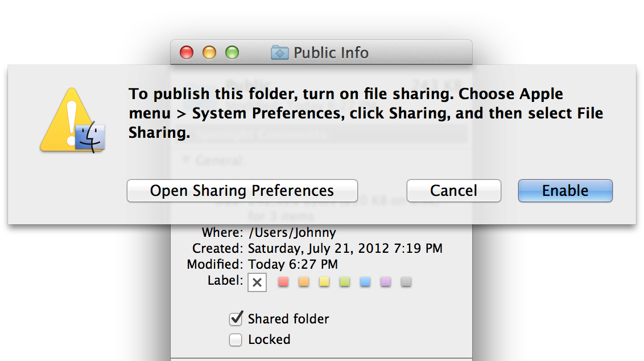This screenshot has height=361, width=644.
Task: Set the label to purple
Action: tap(386, 282)
